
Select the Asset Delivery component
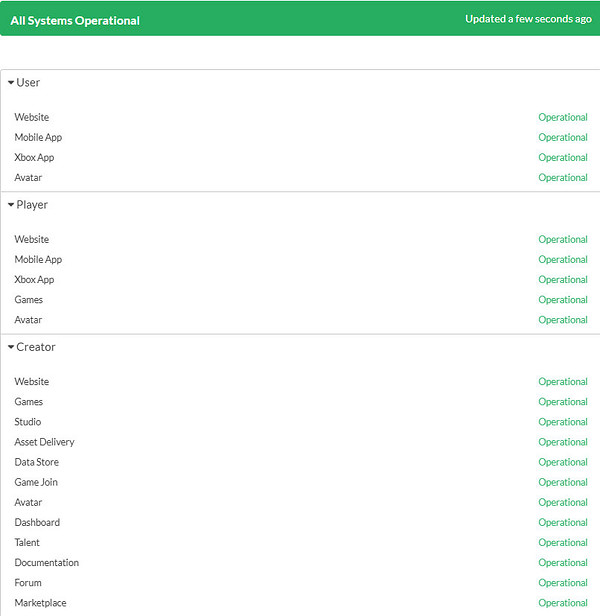click(x=44, y=442)
